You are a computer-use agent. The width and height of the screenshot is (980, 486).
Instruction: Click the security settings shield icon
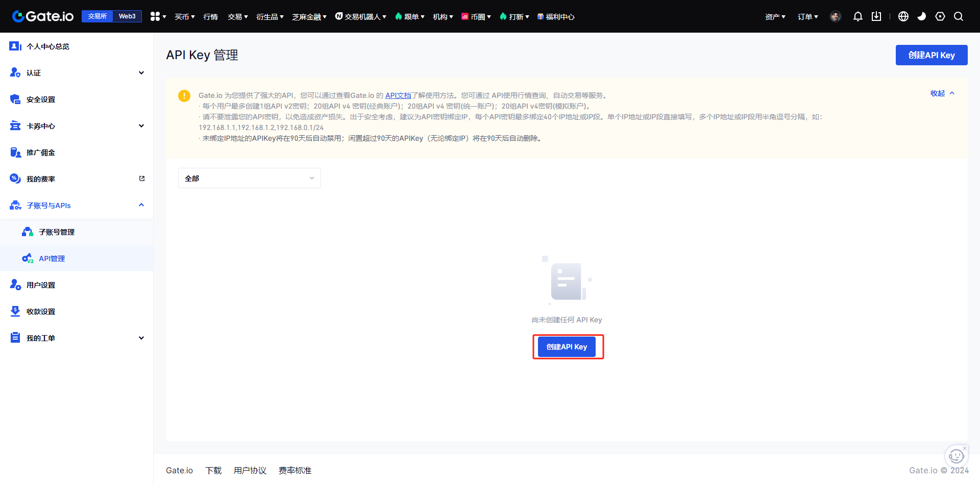(x=15, y=99)
